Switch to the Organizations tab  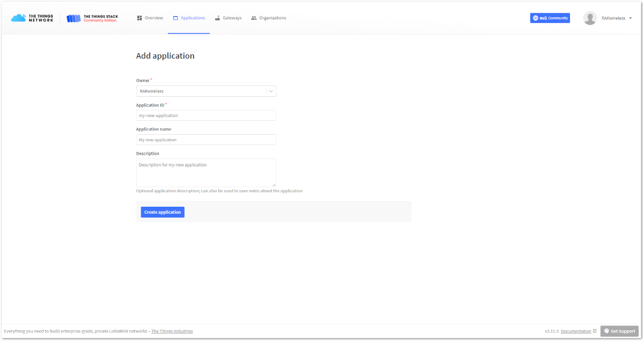(x=268, y=18)
